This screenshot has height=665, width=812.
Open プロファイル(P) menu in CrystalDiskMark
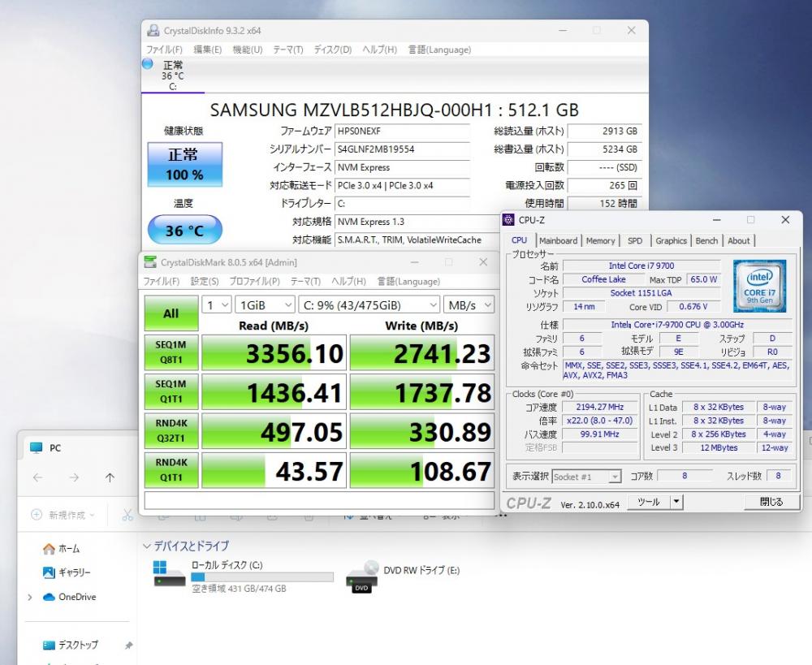point(254,281)
